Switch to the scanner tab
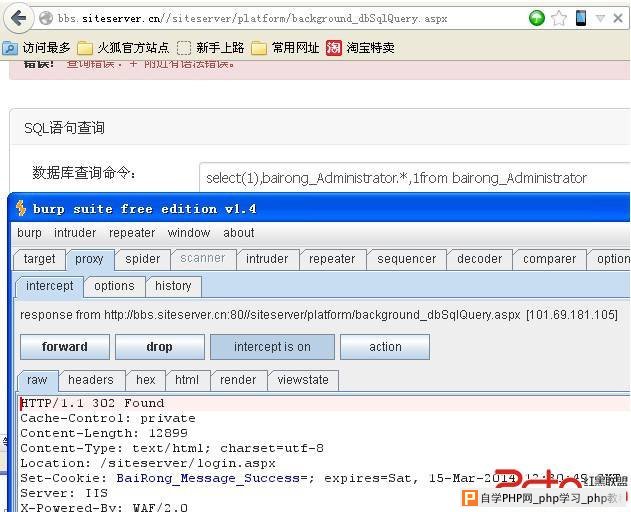Screen dimensions: 631x512 pyautogui.click(x=203, y=258)
